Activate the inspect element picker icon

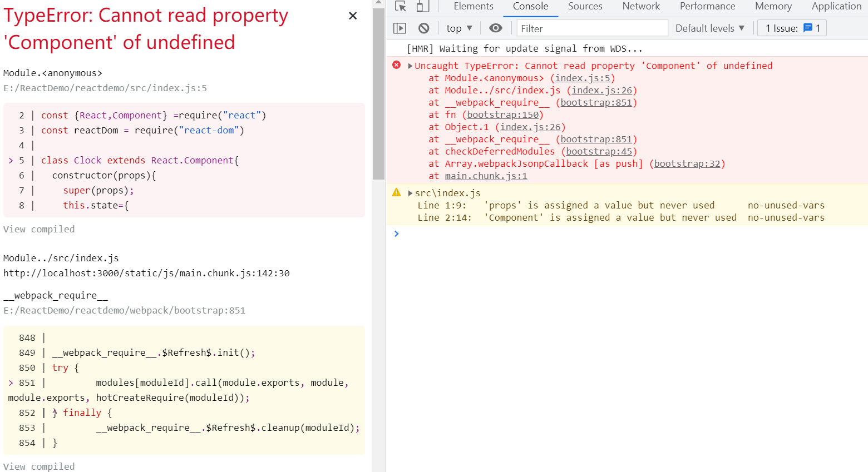(x=401, y=6)
